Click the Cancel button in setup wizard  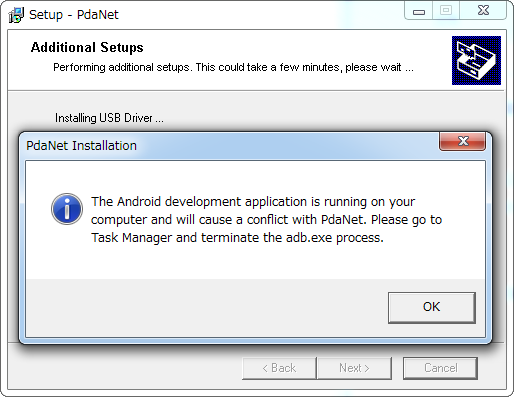click(440, 368)
